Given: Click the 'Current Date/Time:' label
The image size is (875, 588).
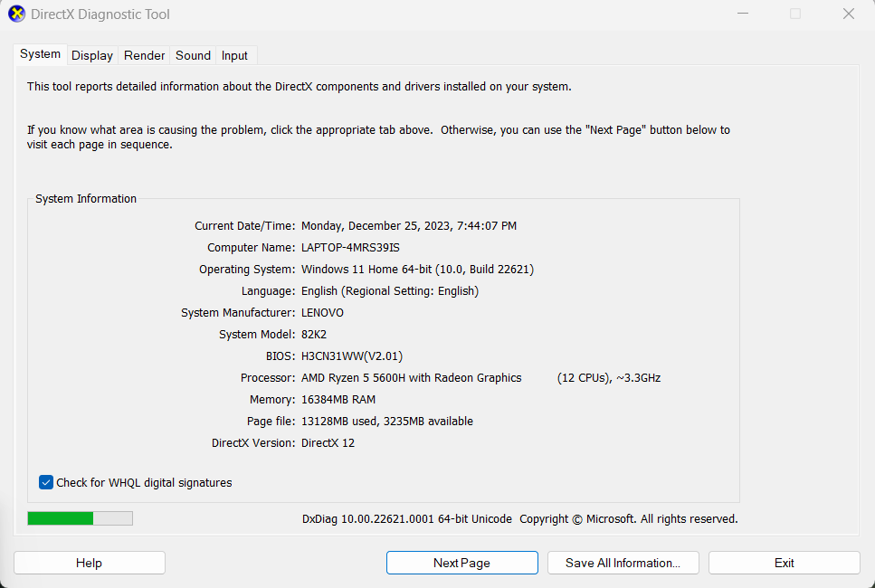Looking at the screenshot, I should click(244, 226).
